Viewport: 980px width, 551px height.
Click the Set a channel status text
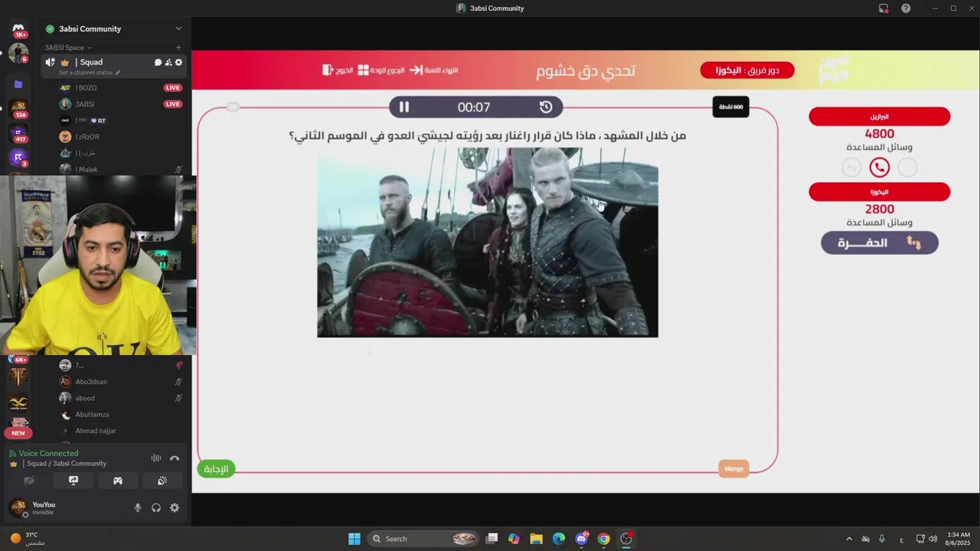tap(86, 73)
